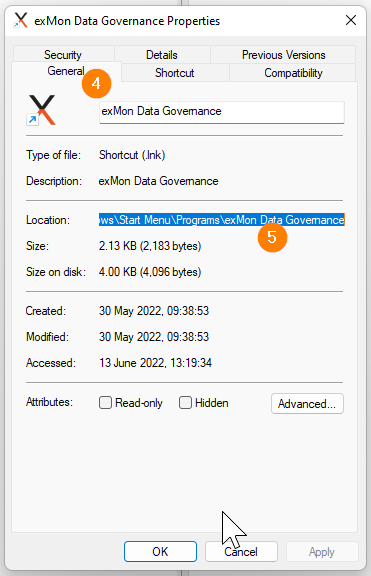Click the orange step 4 marker
Image resolution: width=371 pixels, height=576 pixels.
96,83
